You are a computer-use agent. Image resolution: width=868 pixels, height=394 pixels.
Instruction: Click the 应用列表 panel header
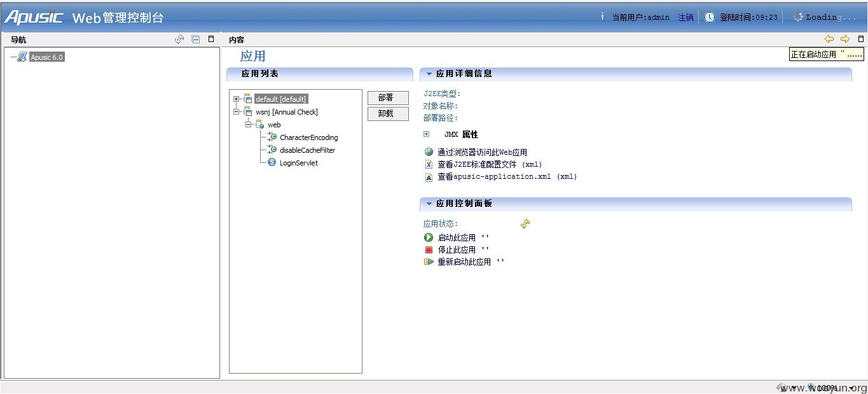point(319,74)
